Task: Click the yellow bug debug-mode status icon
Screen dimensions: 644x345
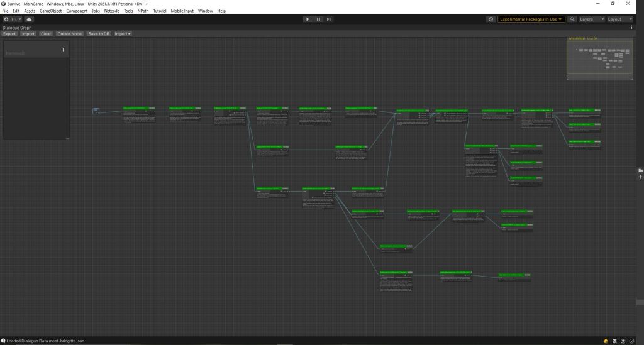Action: tap(606, 341)
